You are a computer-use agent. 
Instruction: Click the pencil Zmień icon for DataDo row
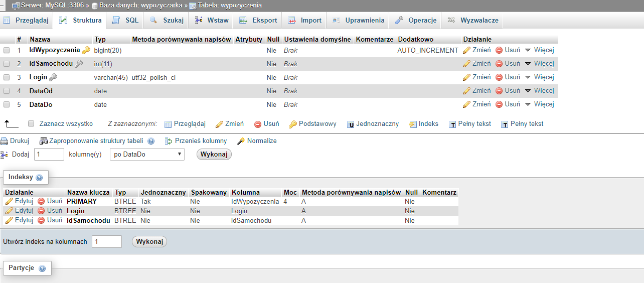[x=466, y=104]
